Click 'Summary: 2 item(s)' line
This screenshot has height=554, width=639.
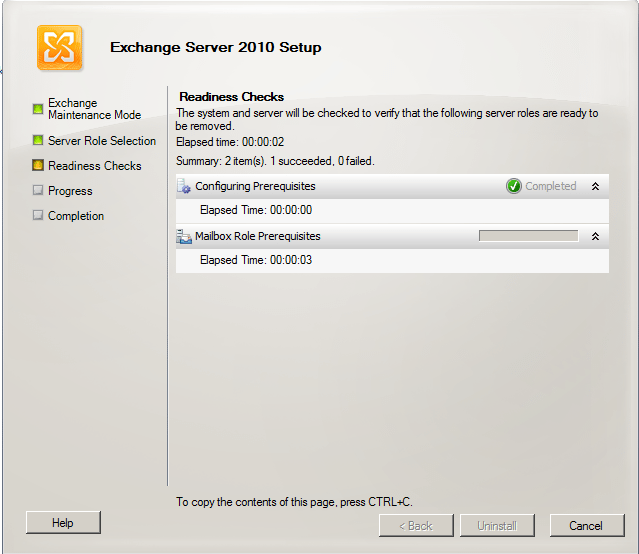[275, 161]
